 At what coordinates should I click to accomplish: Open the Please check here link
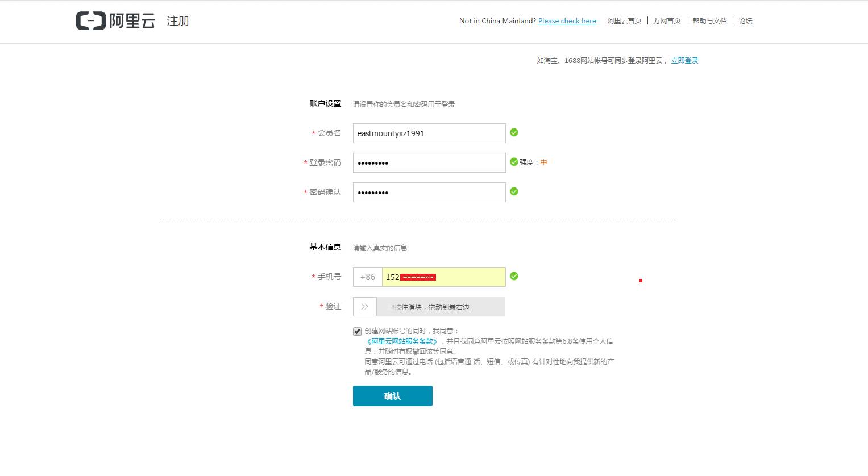[567, 21]
